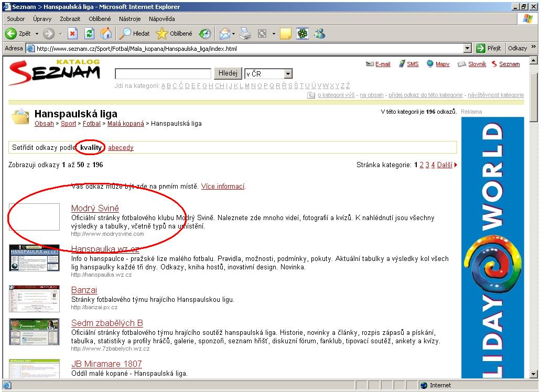Open the Nápověda menu

point(162,19)
